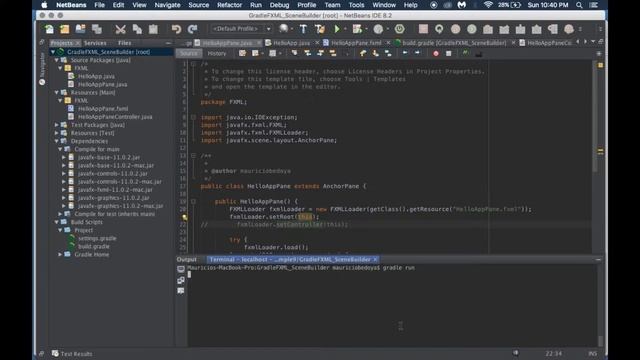Click the top icon beside the terminal
Image resolution: width=640 pixels, height=360 pixels.
(181, 269)
